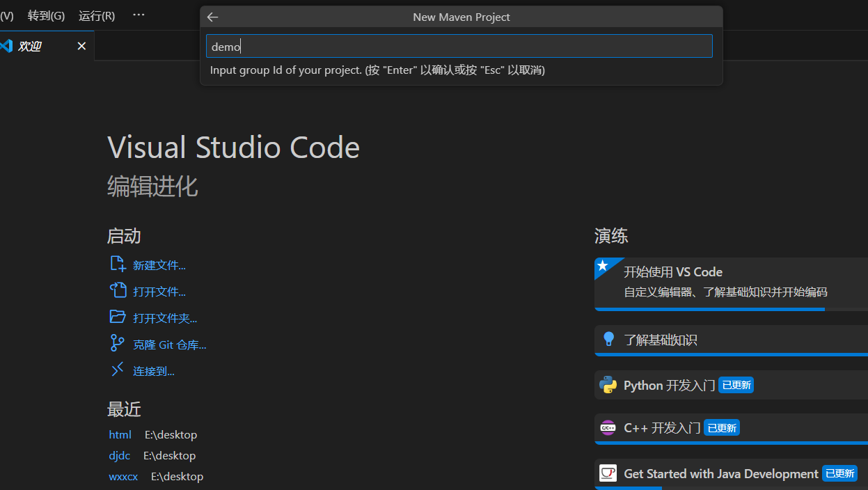Close the 欢迎 tab
This screenshot has height=490, width=868.
(81, 46)
